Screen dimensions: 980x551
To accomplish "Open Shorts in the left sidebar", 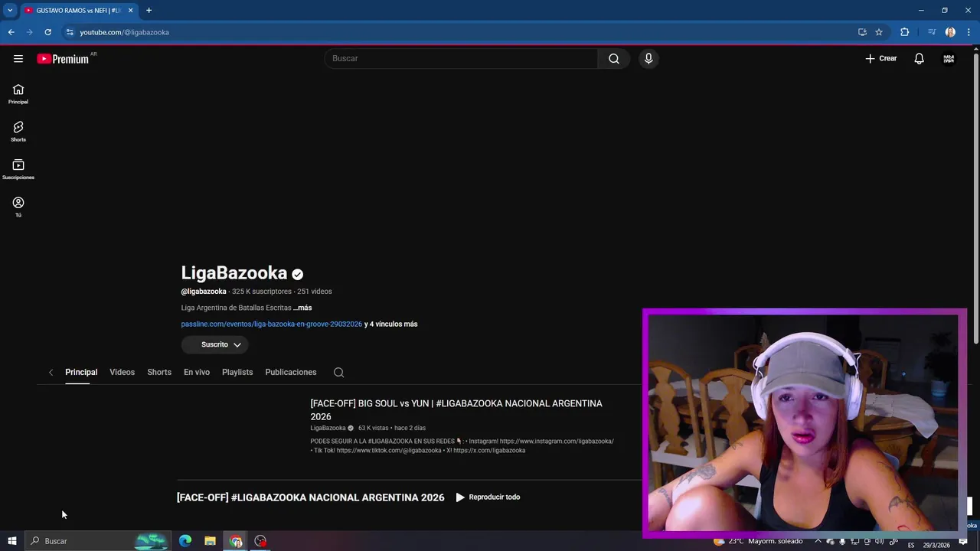I will [x=18, y=132].
